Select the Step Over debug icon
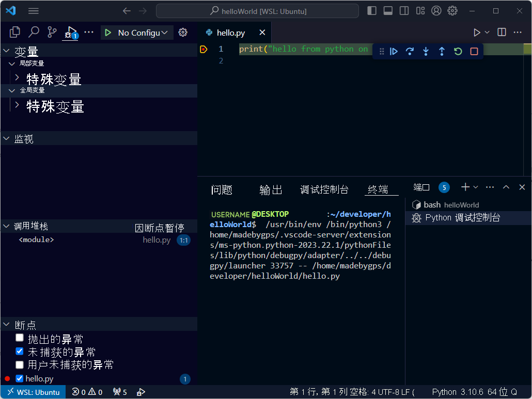Viewport: 532px width, 399px height. (410, 51)
